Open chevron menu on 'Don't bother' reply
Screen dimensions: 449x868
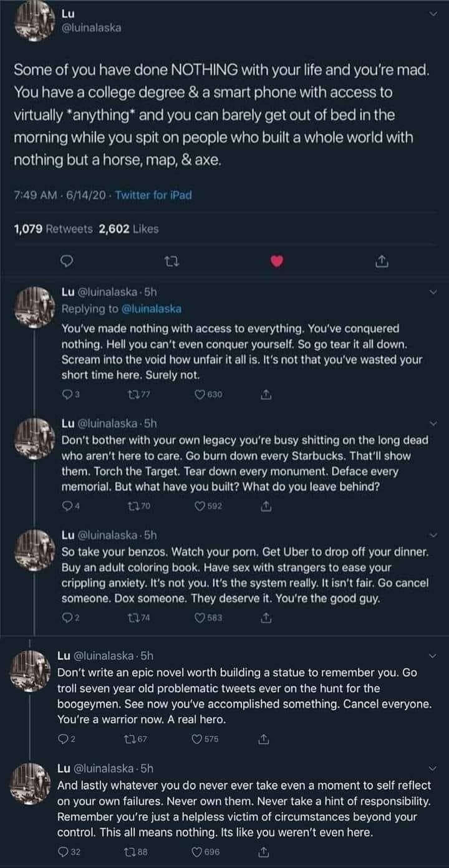coord(435,423)
